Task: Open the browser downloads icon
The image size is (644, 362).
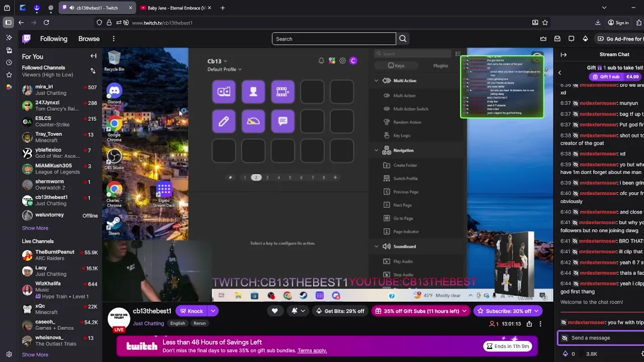Action: 598,23
